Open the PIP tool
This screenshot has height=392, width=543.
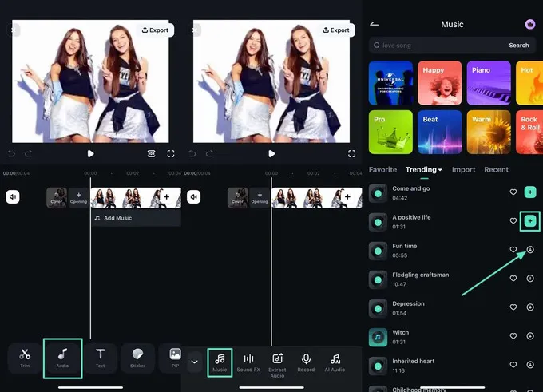(x=175, y=358)
